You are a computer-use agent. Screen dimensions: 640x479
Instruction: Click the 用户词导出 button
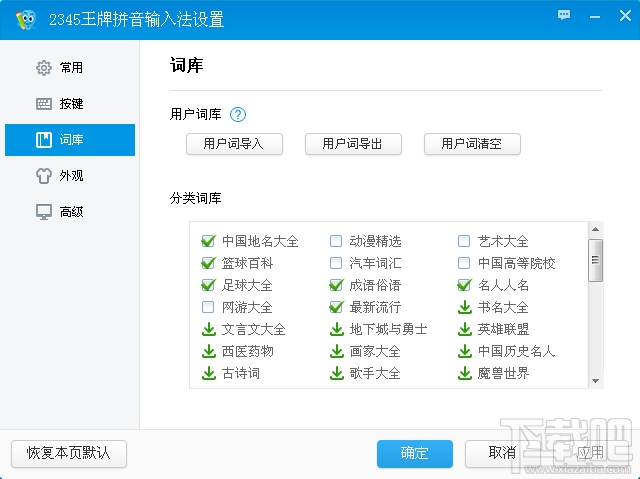click(353, 144)
